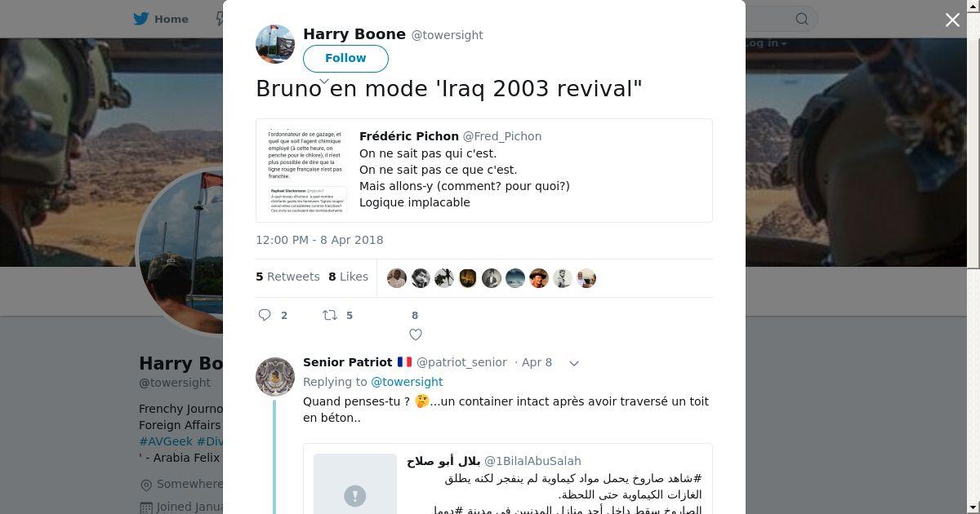The image size is (980, 514).
Task: Click the first liker's avatar
Action: 397,278
